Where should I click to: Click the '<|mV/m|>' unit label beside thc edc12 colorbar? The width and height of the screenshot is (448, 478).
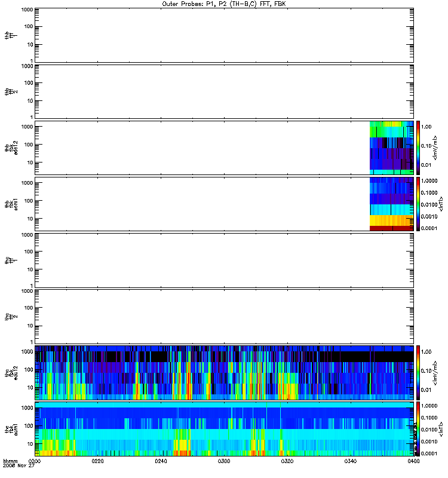(435, 373)
